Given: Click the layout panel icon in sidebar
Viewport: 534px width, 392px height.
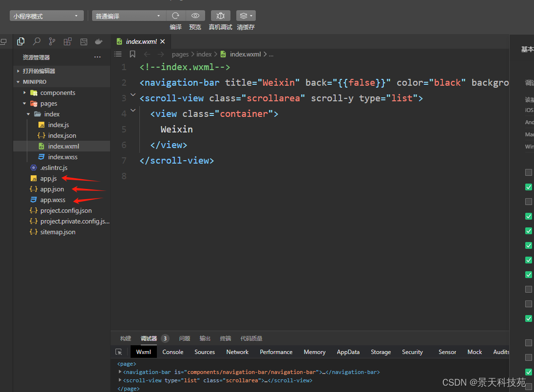Looking at the screenshot, I should (x=83, y=42).
